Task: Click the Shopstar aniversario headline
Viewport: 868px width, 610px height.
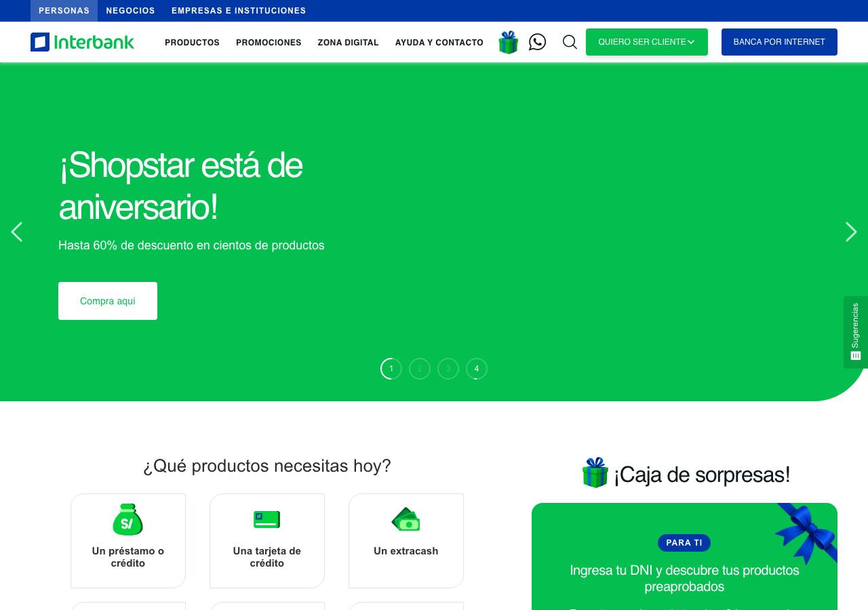Action: pos(180,186)
